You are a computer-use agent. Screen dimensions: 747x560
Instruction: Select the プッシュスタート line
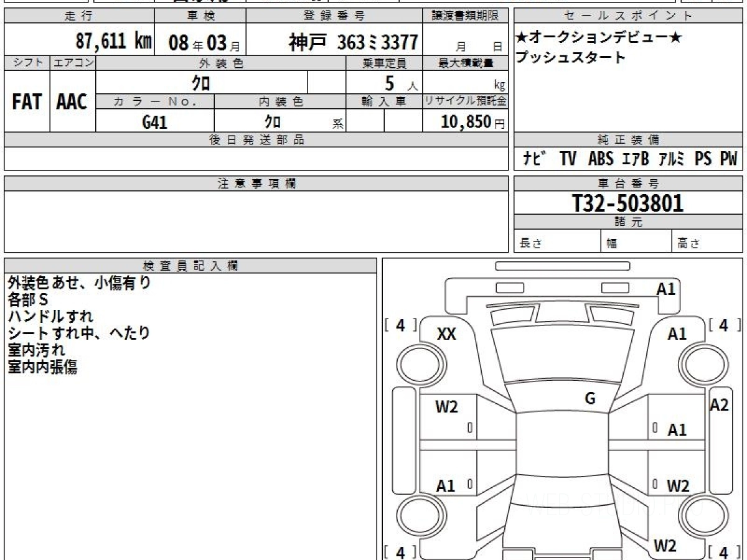570,58
